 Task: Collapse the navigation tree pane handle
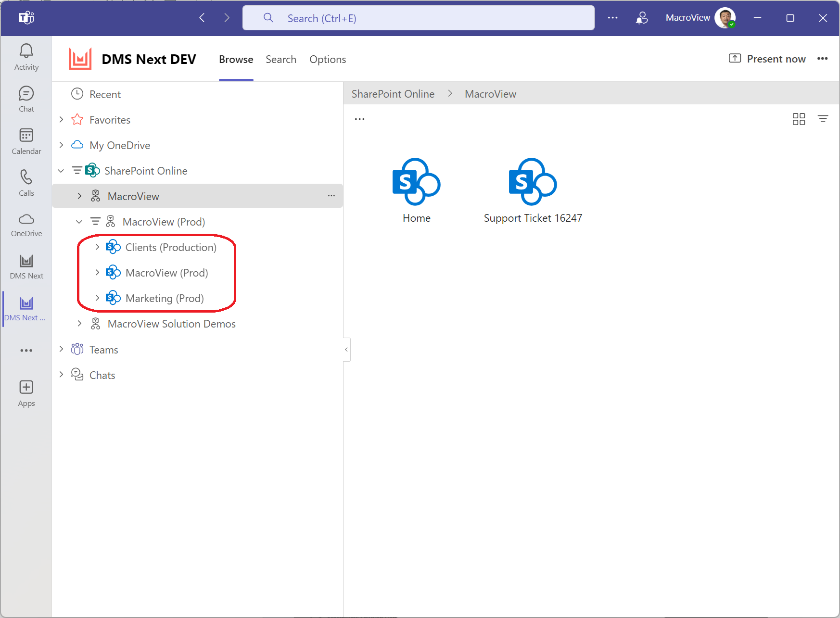click(x=346, y=350)
